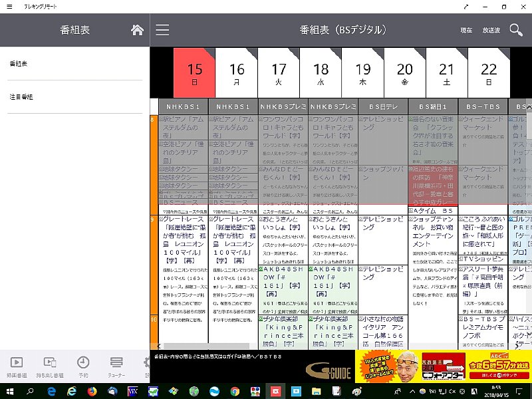Click the 10 o'clock hour marker
This screenshot has width=532, height=399.
pyautogui.click(x=154, y=332)
